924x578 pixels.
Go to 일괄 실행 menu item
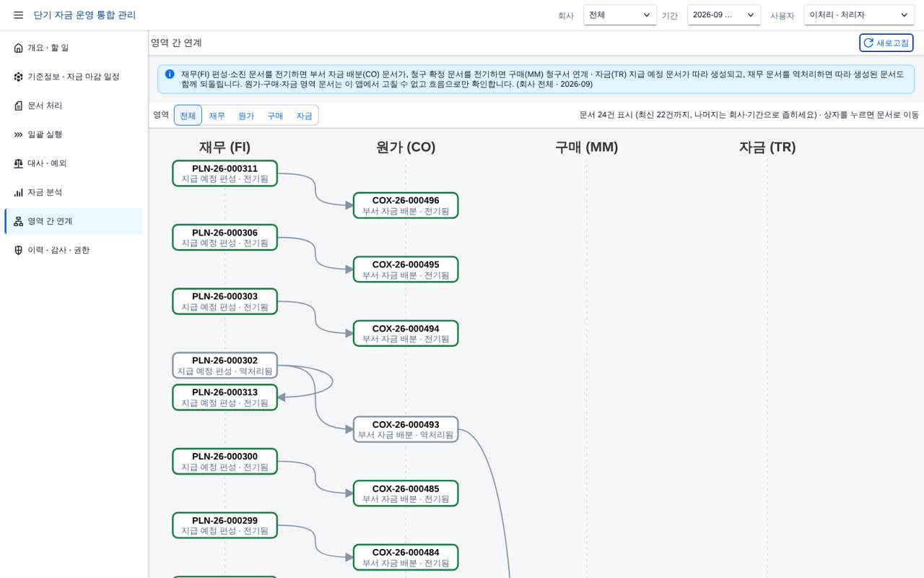coord(74,134)
